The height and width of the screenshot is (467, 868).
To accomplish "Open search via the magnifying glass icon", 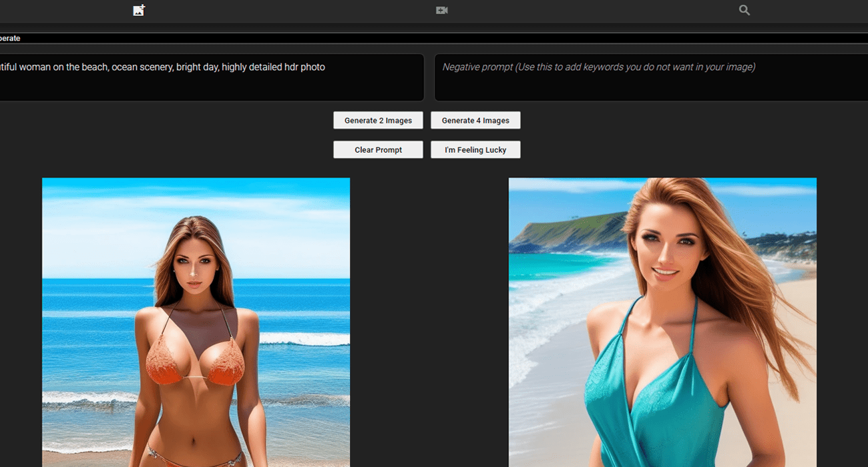I will [744, 10].
